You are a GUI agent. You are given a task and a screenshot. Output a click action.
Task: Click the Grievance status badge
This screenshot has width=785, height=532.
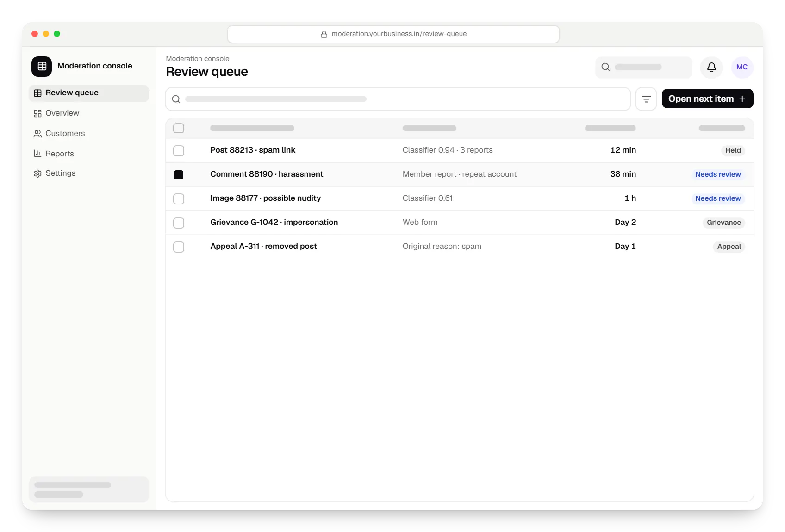coord(723,223)
